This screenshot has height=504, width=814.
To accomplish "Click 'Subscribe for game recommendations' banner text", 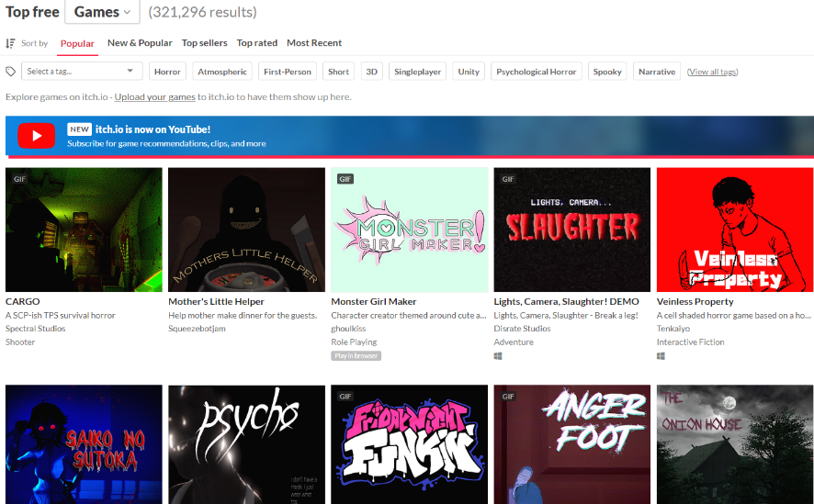I will click(x=166, y=143).
